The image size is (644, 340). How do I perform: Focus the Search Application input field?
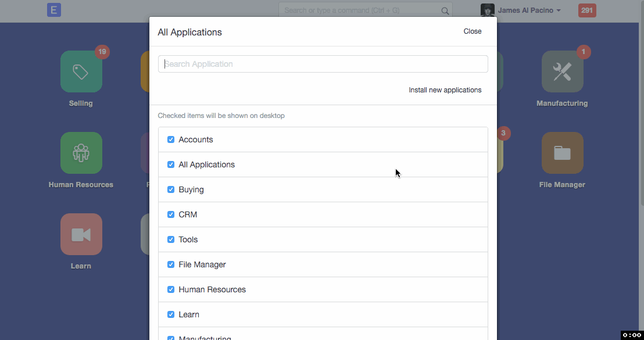point(323,64)
